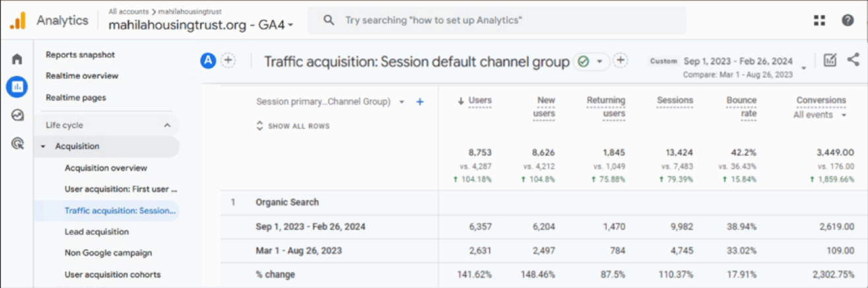Screen dimensions: 868x288
Task: Open the customize report chart icon
Action: [830, 60]
